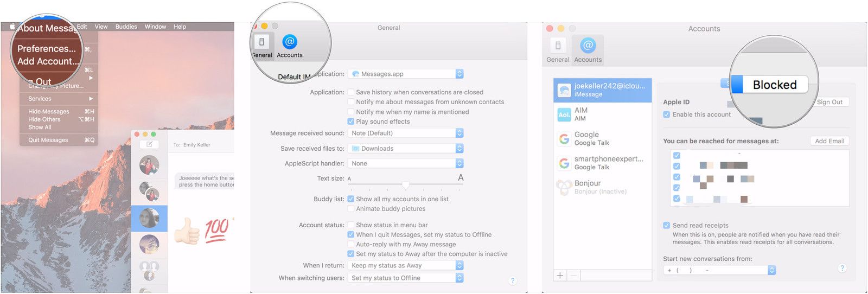The width and height of the screenshot is (868, 294).
Task: Expand the Save received files to dropdown
Action: coord(407,148)
